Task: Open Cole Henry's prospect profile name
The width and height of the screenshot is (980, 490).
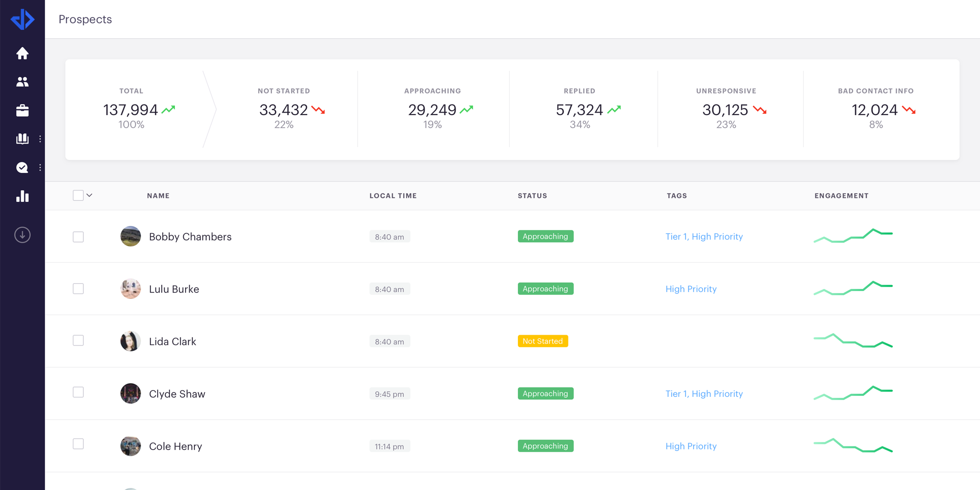Action: pos(175,446)
